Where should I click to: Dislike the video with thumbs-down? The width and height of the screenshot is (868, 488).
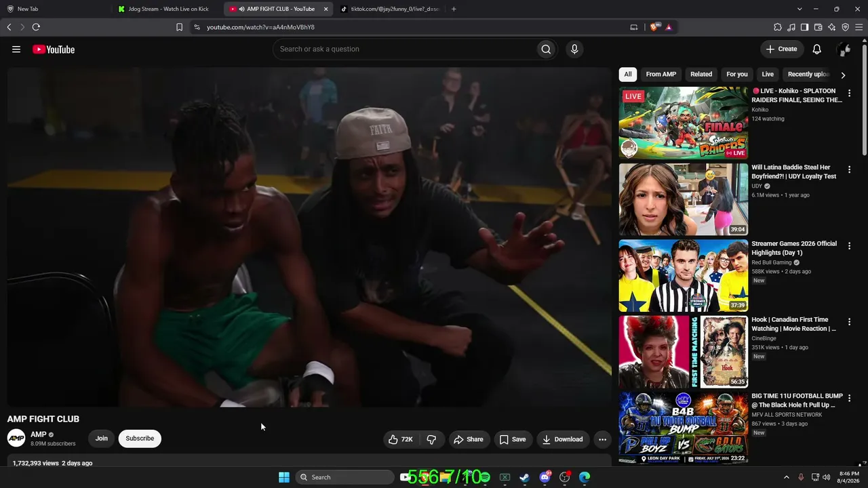pos(431,439)
